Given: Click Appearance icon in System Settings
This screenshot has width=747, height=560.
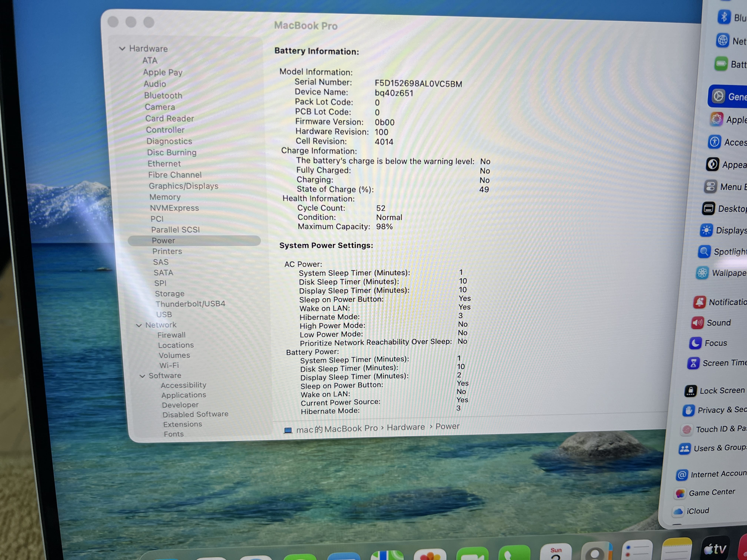Looking at the screenshot, I should (712, 164).
